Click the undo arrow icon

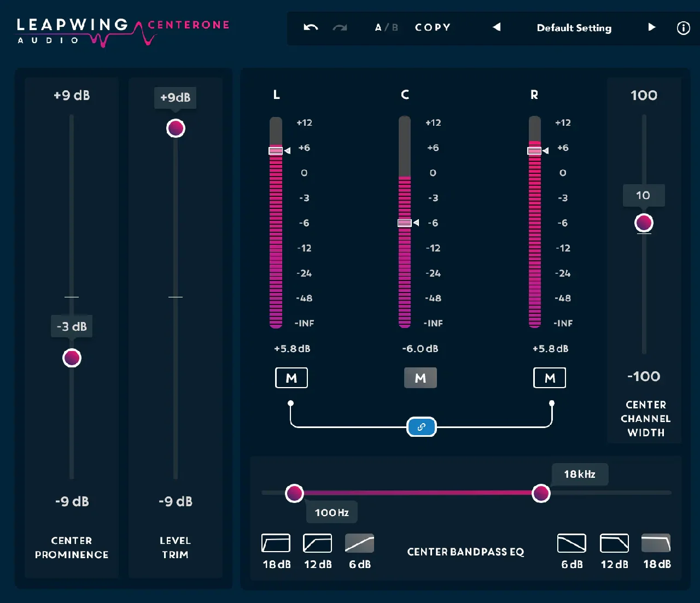tap(311, 27)
